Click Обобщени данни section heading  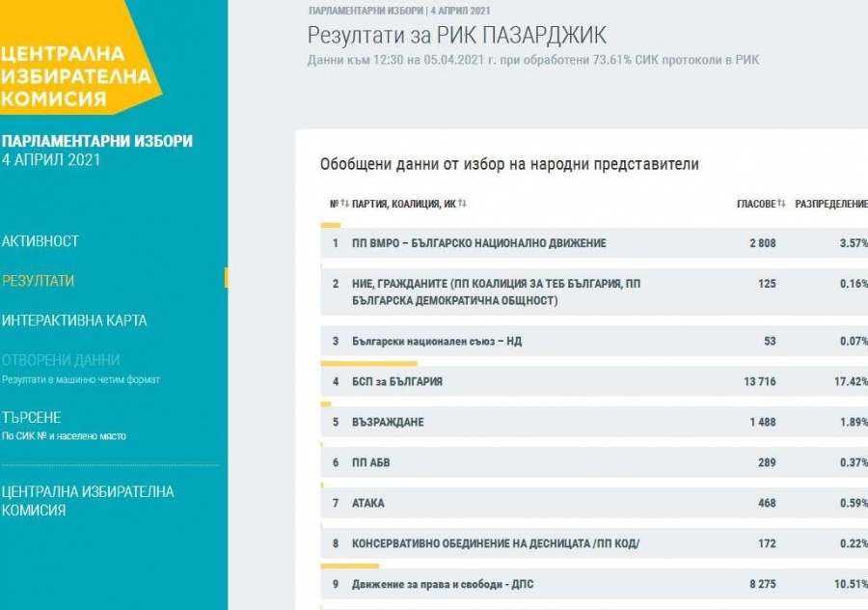509,164
